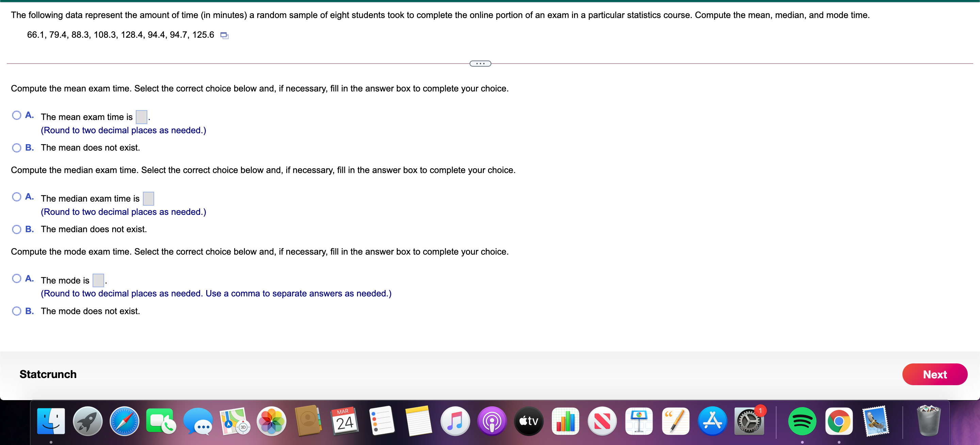Open the Statcrunch link

pos(48,374)
